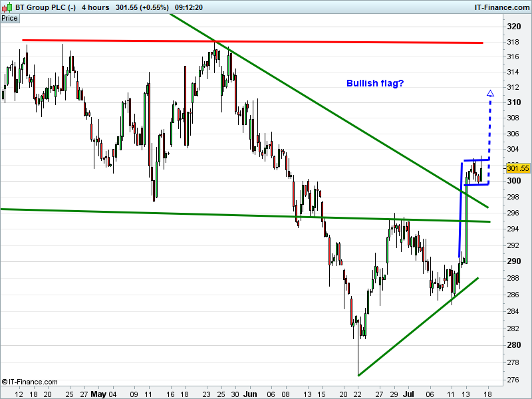The image size is (532, 399).
Task: Click the 284 price axis label
Action: tap(513, 311)
